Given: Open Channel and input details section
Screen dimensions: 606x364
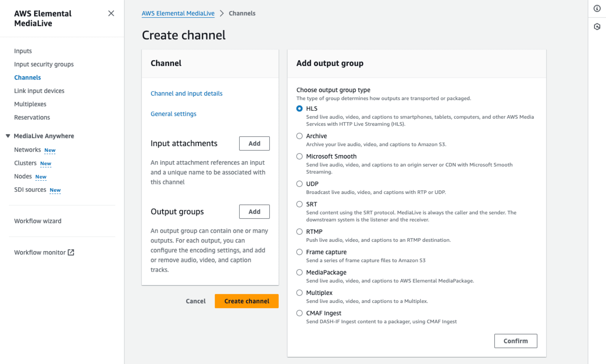Looking at the screenshot, I should 186,93.
